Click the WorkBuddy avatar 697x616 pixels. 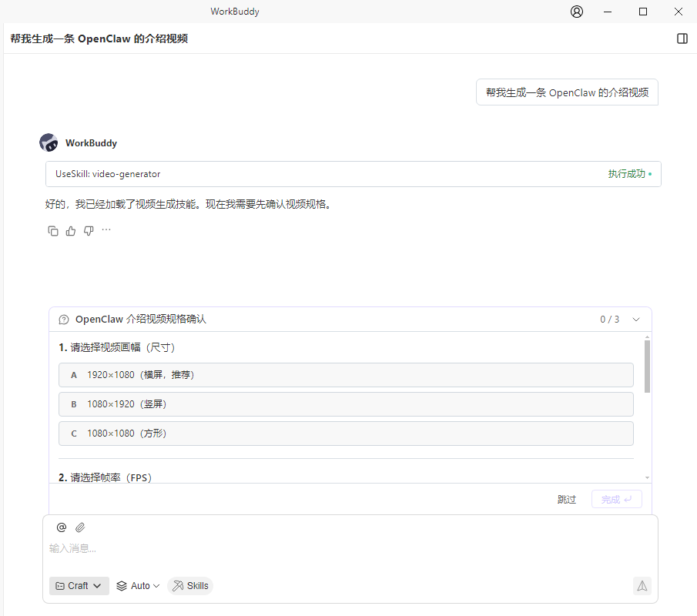coord(49,142)
